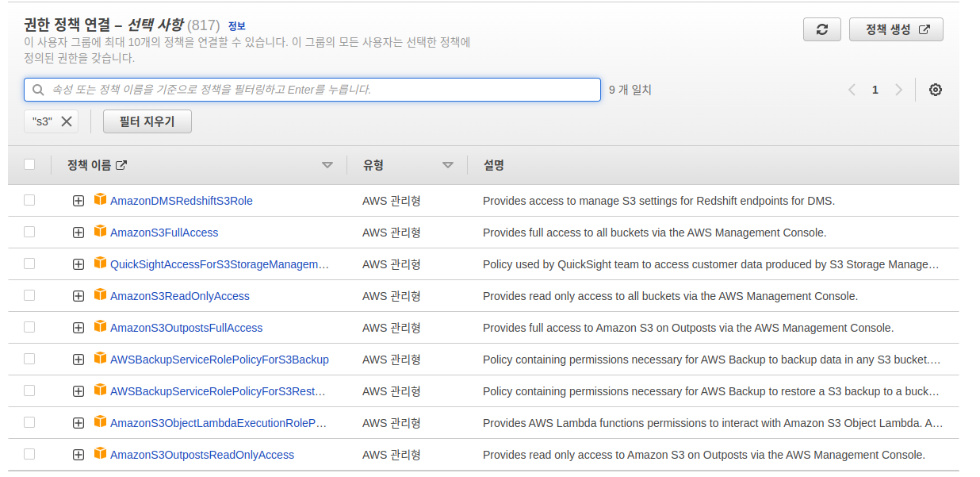The width and height of the screenshot is (980, 477).
Task: Expand AmazonS3OutpostsReadOnlyAccess policy details
Action: [x=78, y=455]
